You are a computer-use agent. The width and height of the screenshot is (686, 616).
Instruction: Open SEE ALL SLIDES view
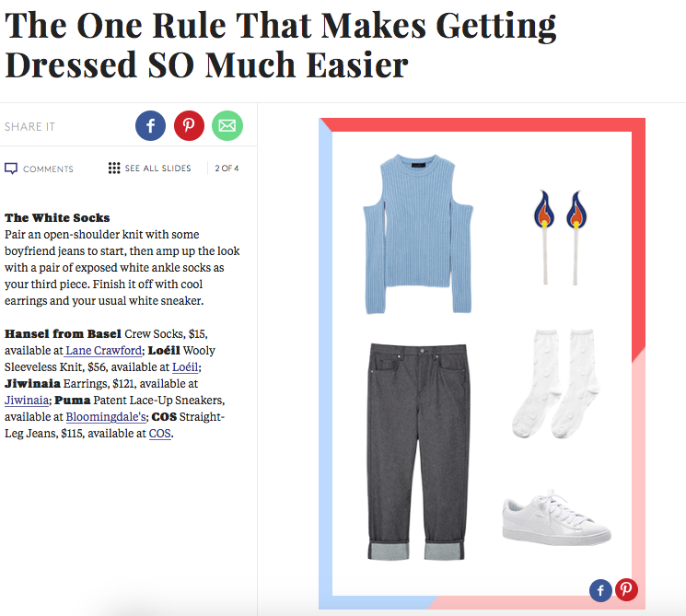[x=158, y=169]
